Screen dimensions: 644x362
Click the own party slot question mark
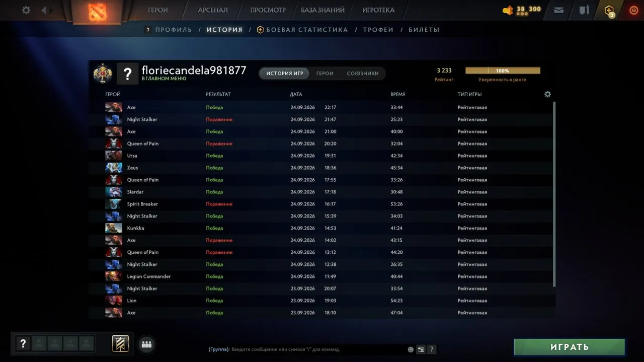click(23, 344)
